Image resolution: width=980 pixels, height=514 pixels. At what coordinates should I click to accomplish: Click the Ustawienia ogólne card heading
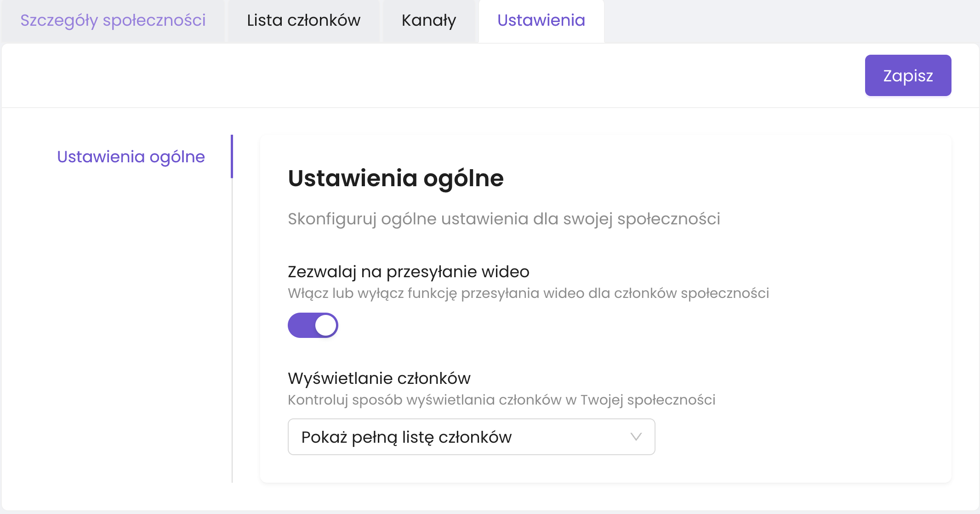tap(396, 178)
